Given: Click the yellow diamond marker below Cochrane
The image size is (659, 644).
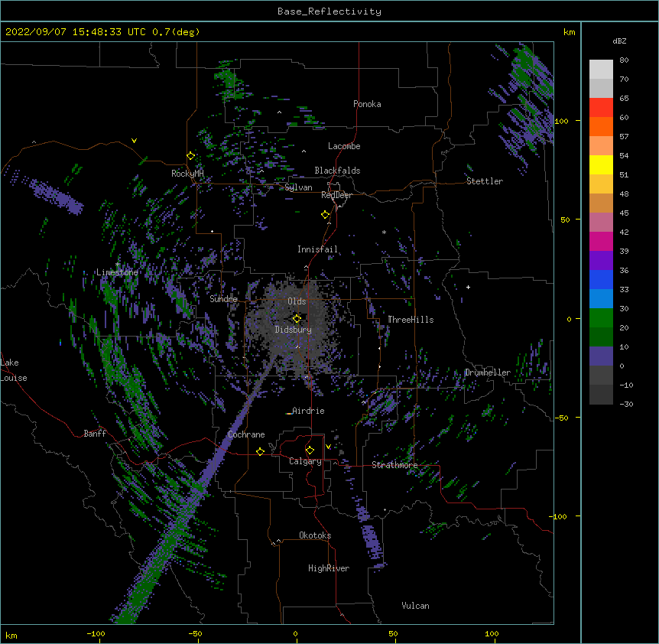Looking at the screenshot, I should (260, 451).
